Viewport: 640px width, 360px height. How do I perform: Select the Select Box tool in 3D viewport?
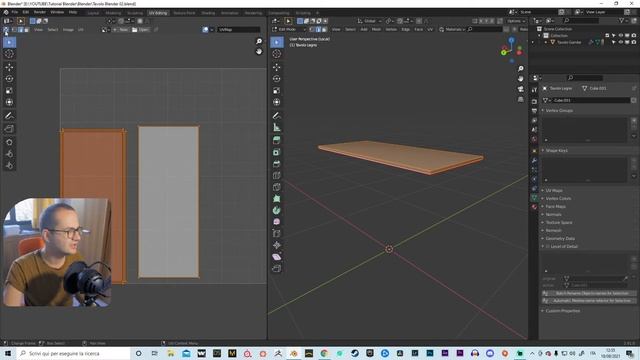point(277,42)
